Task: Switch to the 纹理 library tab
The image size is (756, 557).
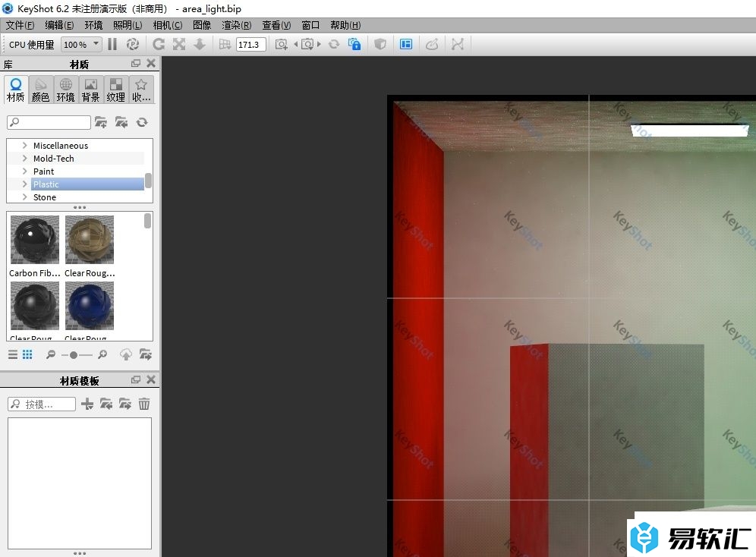Action: click(115, 90)
